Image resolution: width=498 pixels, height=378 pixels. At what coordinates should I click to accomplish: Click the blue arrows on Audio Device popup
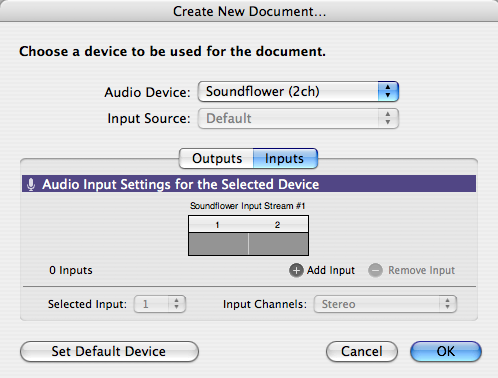[388, 91]
